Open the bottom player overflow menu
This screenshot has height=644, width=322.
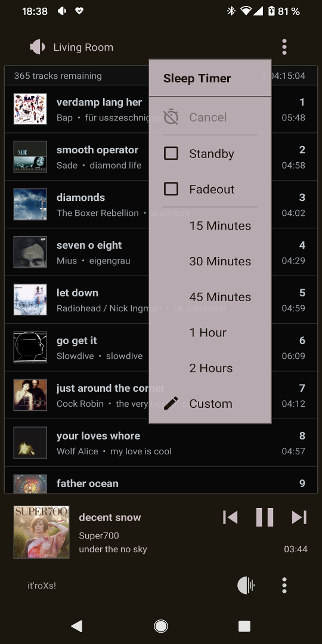[x=284, y=585]
